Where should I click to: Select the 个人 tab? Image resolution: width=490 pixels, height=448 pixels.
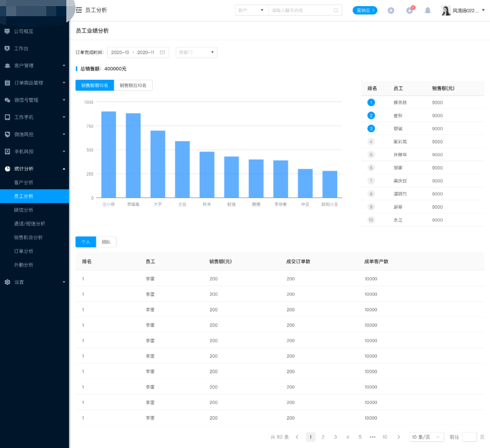[86, 242]
